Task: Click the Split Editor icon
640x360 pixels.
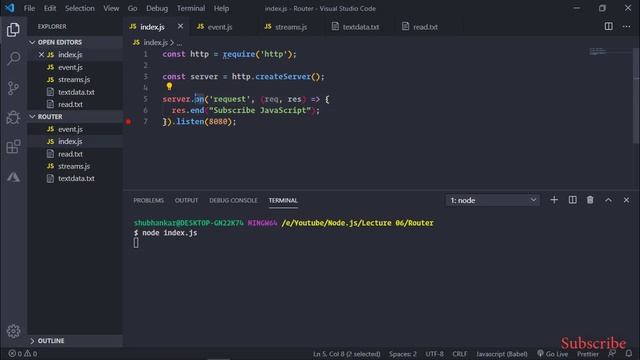Action: coord(608,27)
